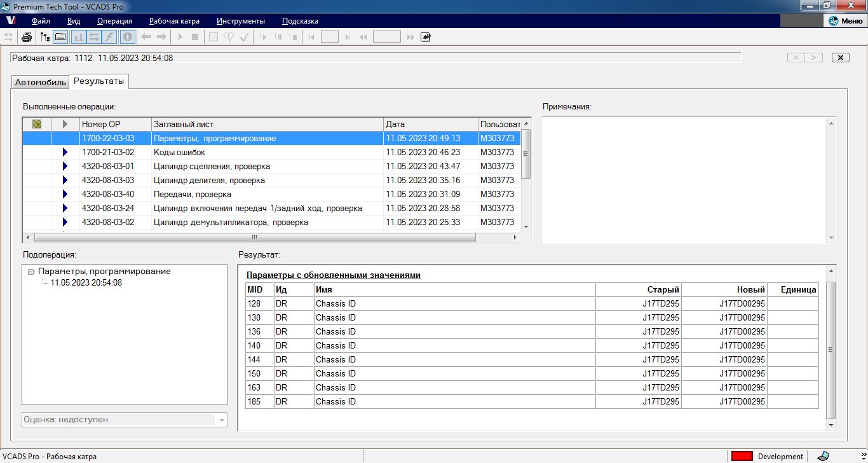Image resolution: width=868 pixels, height=463 pixels.
Task: Collapse the Параметры, программирование tree node
Action: 32,272
